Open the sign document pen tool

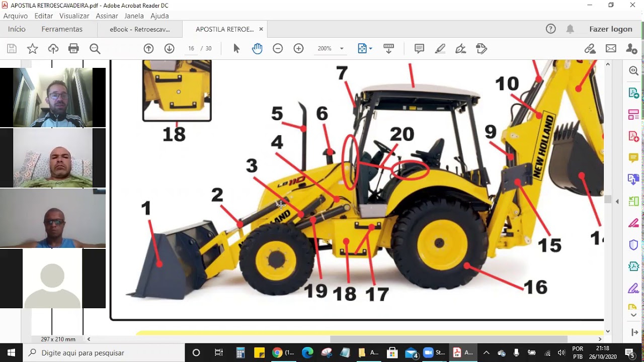click(x=460, y=49)
